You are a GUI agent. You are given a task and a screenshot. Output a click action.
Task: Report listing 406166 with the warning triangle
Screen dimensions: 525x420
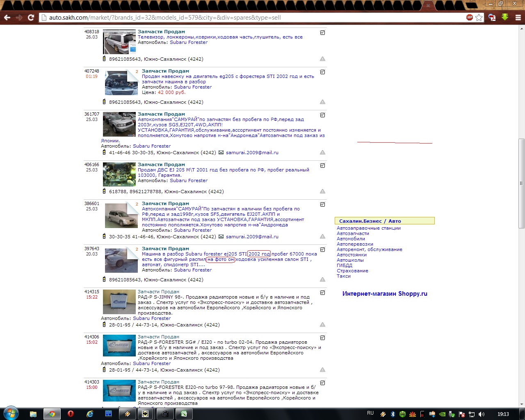(322, 191)
